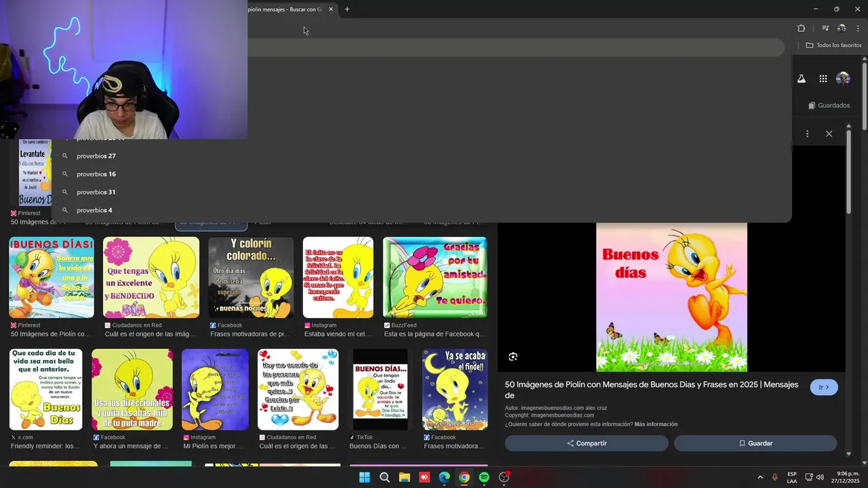This screenshot has height=488, width=868.
Task: Open Microsoft Edge from taskbar
Action: click(x=444, y=477)
